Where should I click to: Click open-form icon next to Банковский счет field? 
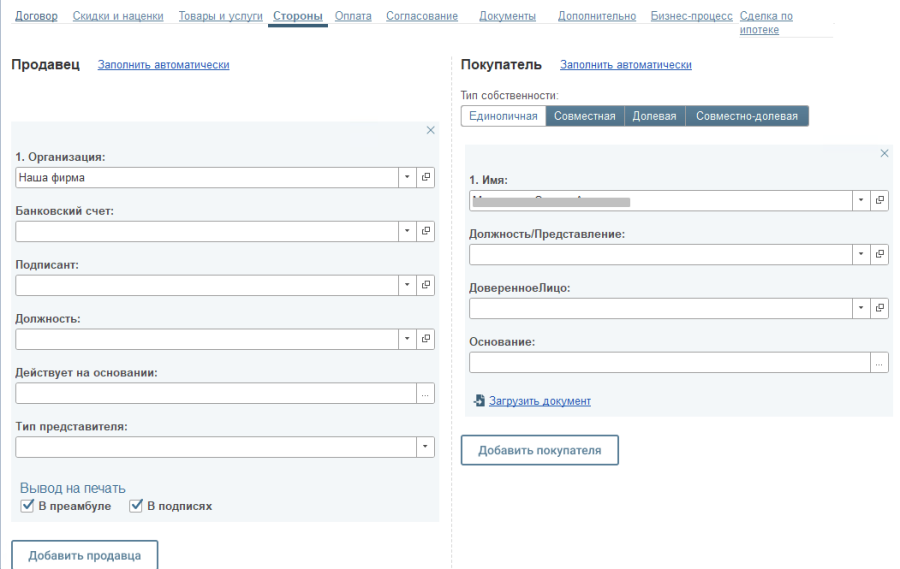click(426, 231)
